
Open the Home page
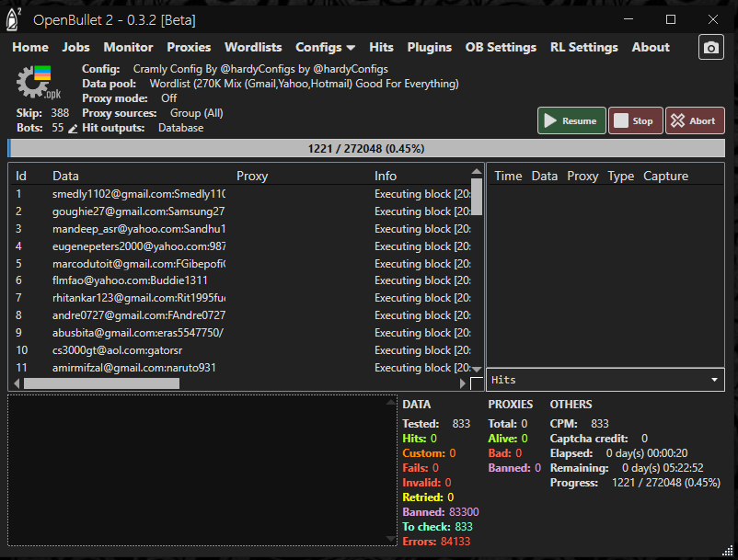30,48
